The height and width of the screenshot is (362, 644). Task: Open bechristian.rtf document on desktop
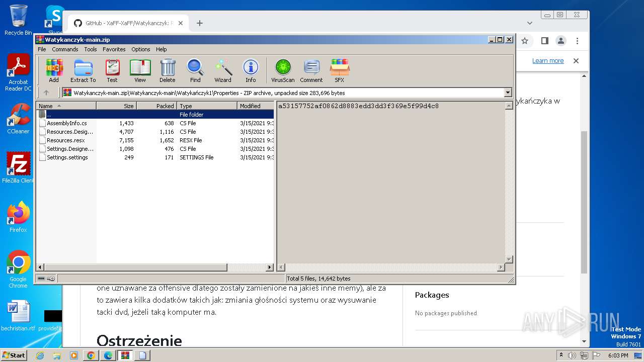(x=18, y=316)
